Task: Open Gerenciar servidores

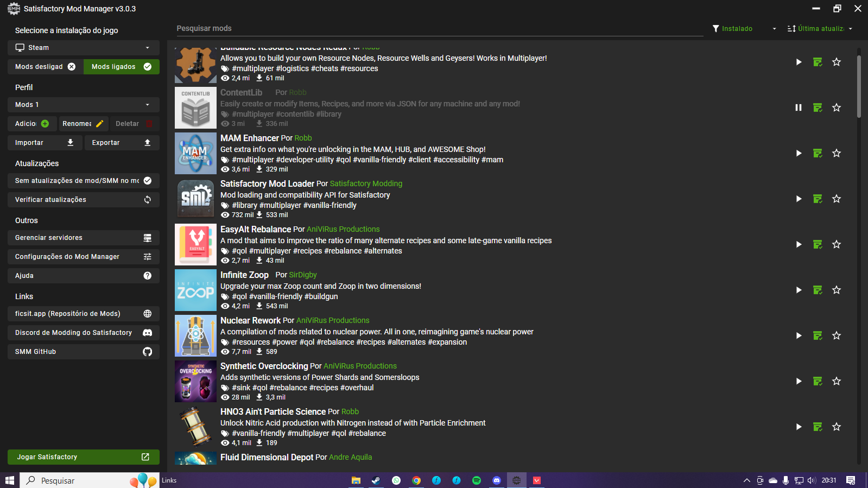Action: pyautogui.click(x=84, y=238)
